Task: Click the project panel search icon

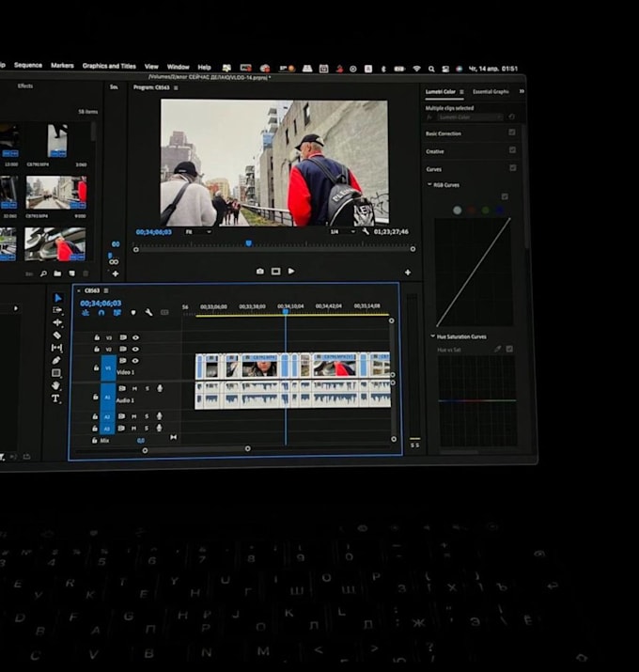Action: tap(44, 273)
